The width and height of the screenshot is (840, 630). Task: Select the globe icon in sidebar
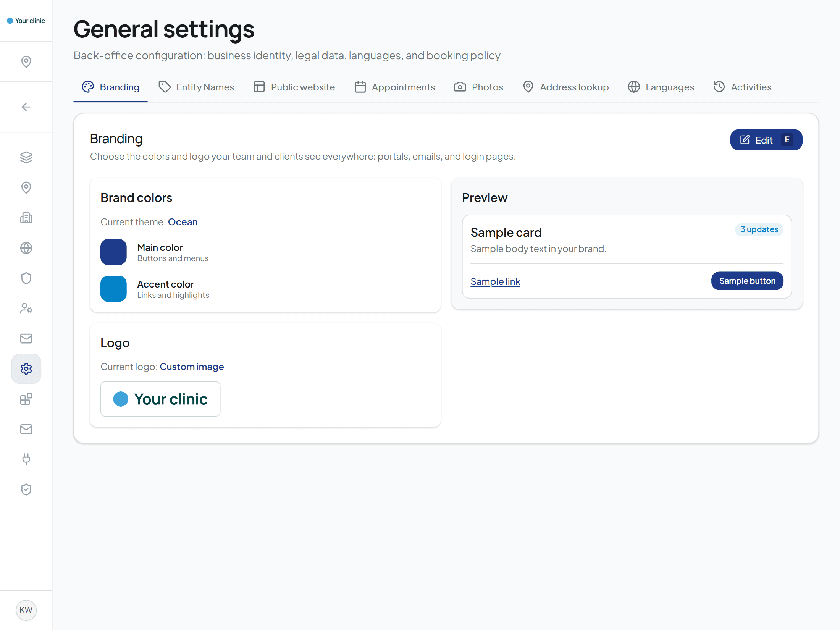click(x=26, y=248)
